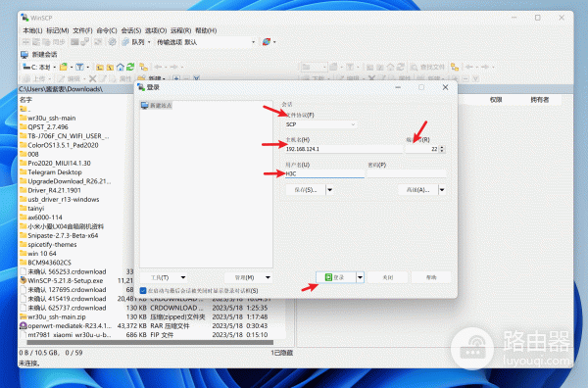Open the dropdown arrow beside 高级(A)
The height and width of the screenshot is (388, 588).
pos(442,190)
